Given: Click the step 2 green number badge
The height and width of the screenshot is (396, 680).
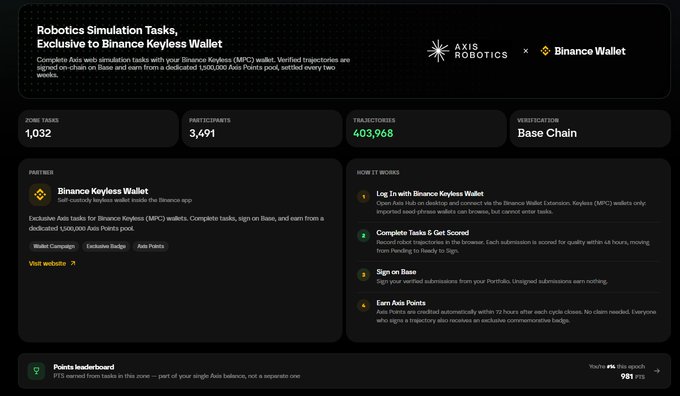Looking at the screenshot, I should 363,236.
